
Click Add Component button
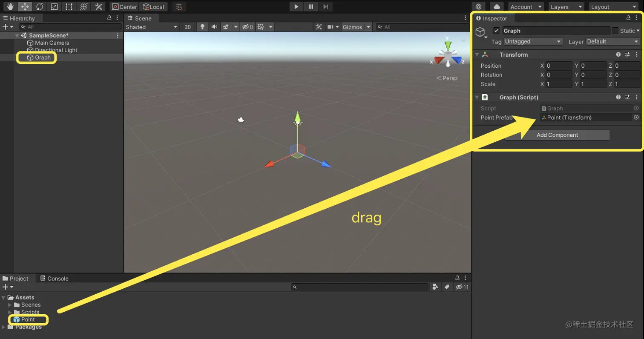click(x=557, y=135)
